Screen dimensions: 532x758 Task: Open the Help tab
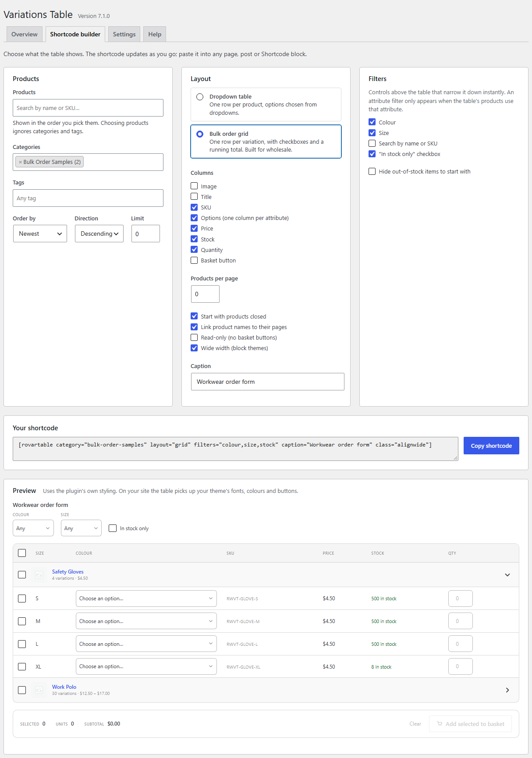coord(155,34)
